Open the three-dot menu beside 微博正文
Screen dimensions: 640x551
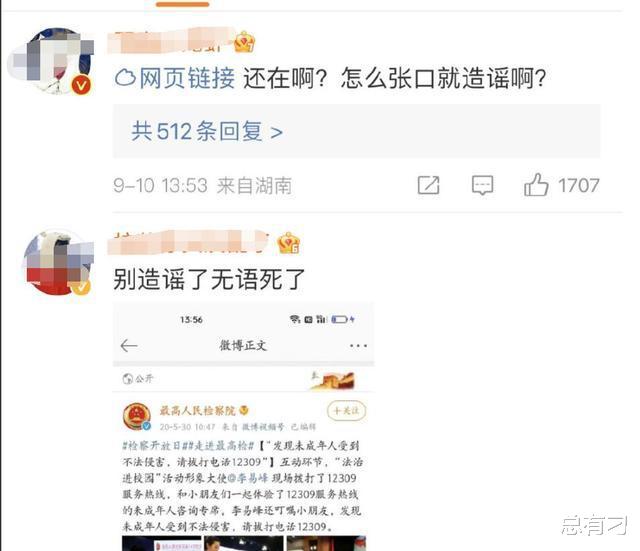pos(358,346)
